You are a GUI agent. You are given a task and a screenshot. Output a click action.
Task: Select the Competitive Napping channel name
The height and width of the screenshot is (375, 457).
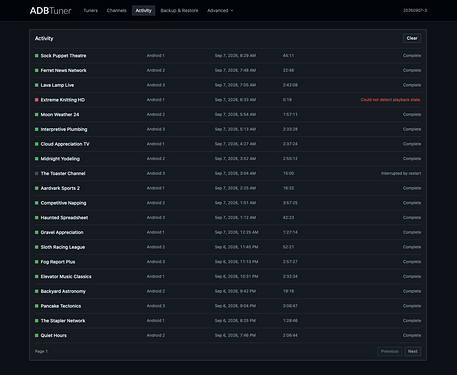pyautogui.click(x=63, y=203)
